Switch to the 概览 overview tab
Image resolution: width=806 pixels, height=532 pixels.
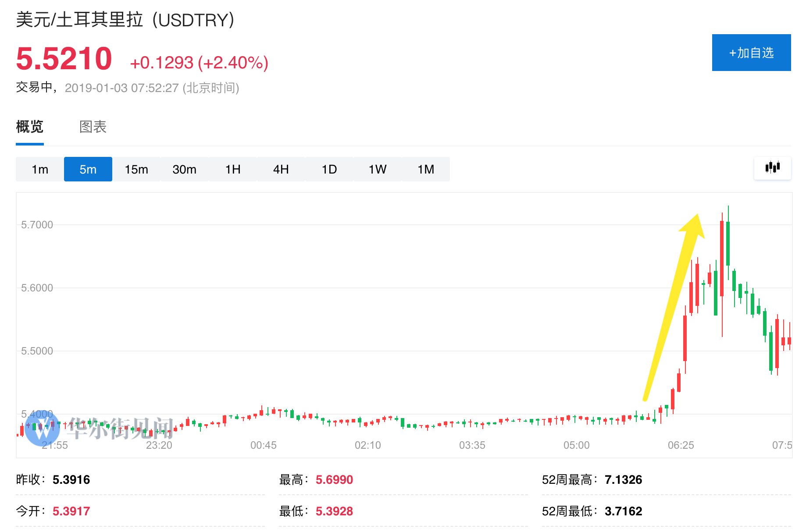(29, 127)
